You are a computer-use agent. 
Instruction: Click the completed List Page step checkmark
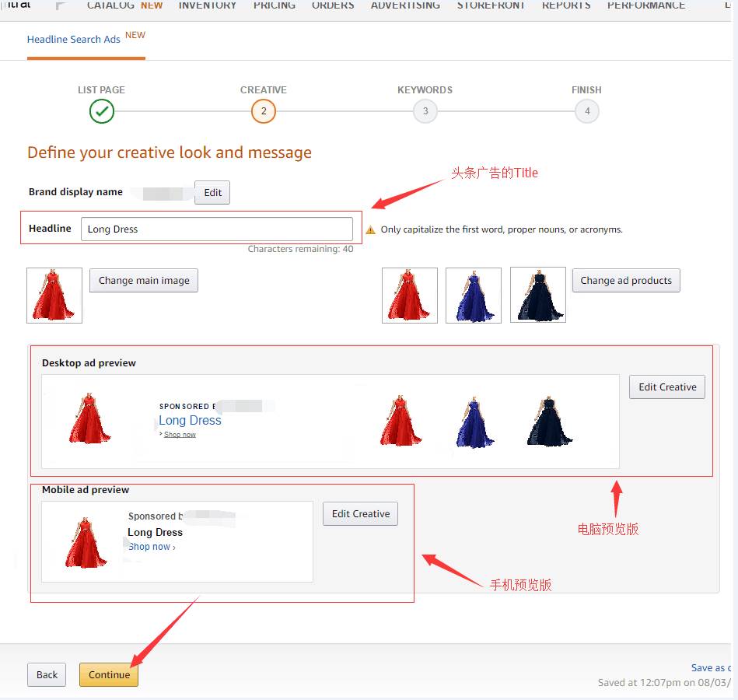point(102,111)
